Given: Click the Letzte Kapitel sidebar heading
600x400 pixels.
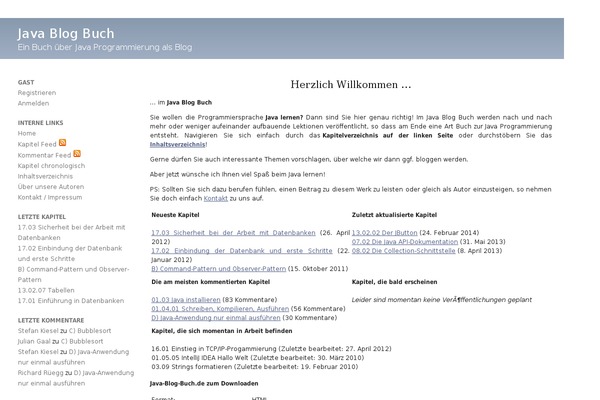Looking at the screenshot, I should click(x=42, y=217).
